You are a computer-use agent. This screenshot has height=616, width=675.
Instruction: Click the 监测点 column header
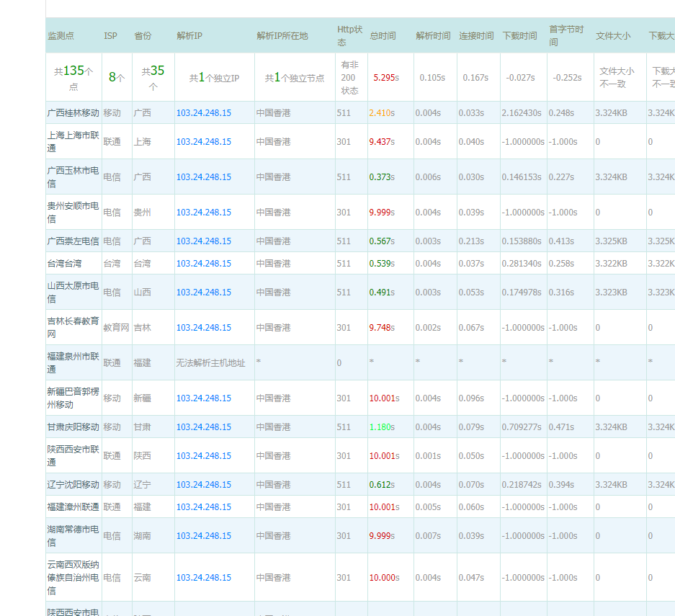[x=61, y=35]
